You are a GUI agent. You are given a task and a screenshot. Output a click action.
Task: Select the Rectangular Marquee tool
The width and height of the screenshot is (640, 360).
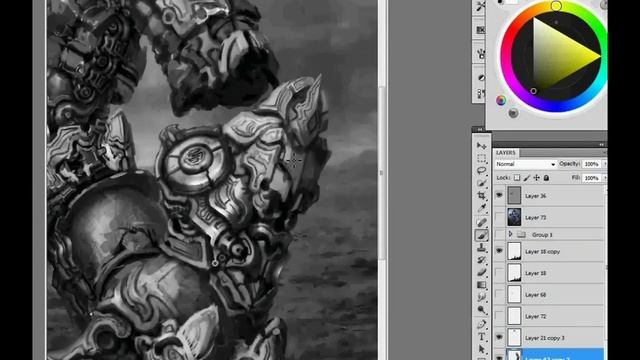(x=482, y=158)
